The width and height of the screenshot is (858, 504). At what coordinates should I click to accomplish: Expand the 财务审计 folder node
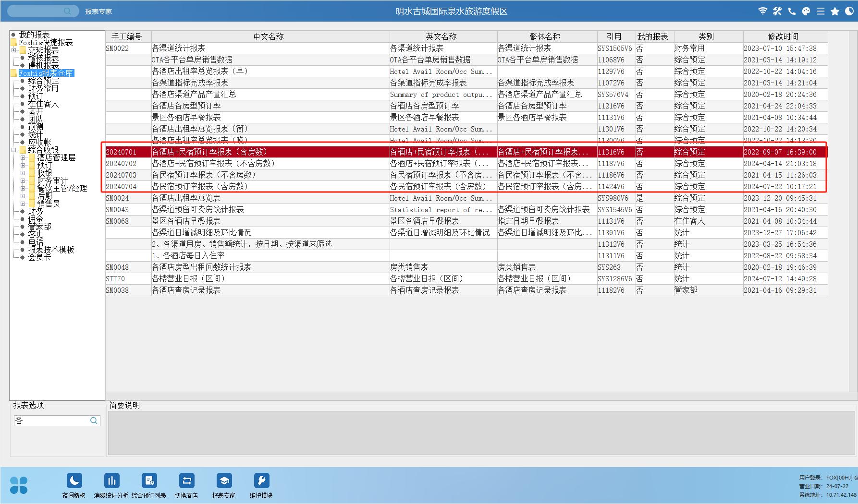click(23, 180)
